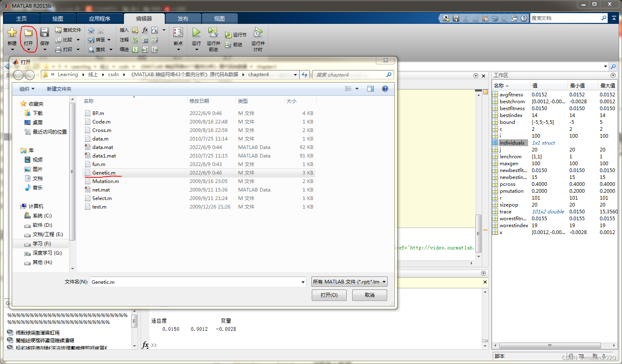Open the 文件名 (file name) history dropdown arrow

[x=303, y=282]
